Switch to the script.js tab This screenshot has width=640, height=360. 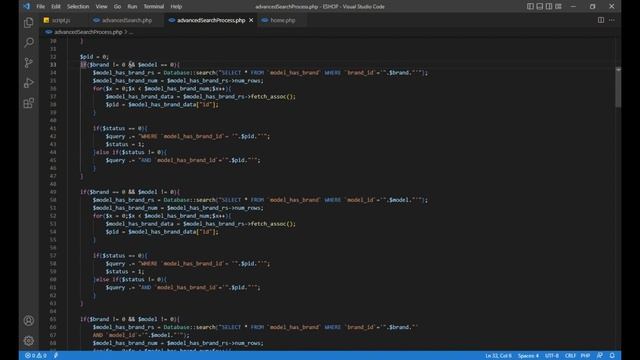[61, 20]
